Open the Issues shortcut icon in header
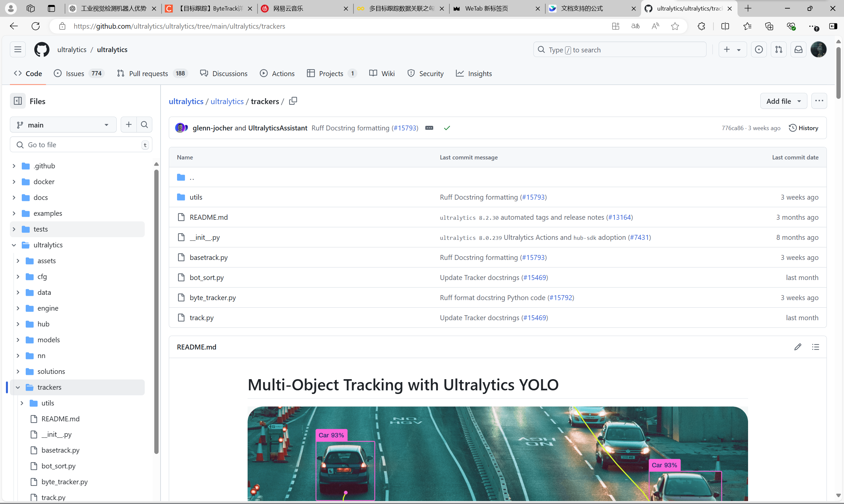This screenshot has width=844, height=504. tap(759, 50)
